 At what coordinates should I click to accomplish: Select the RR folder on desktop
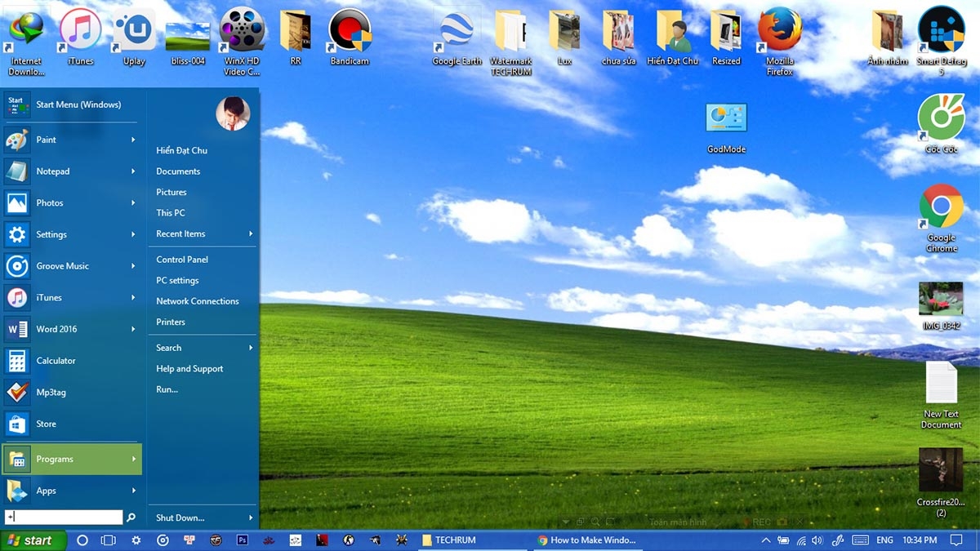point(296,36)
